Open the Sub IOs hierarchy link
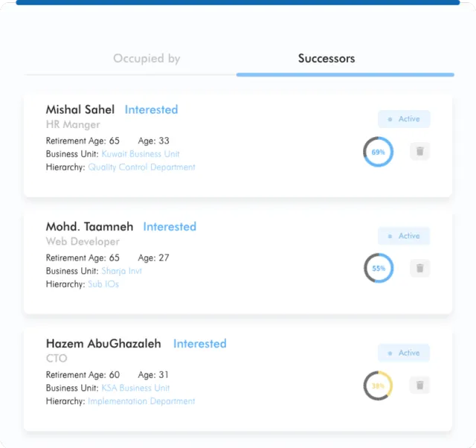The width and height of the screenshot is (476, 448). tap(103, 284)
